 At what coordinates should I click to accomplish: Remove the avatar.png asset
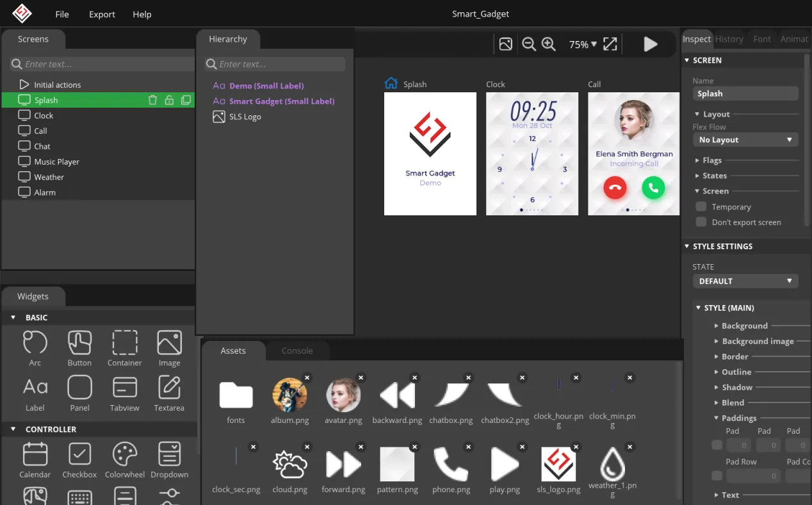click(361, 377)
